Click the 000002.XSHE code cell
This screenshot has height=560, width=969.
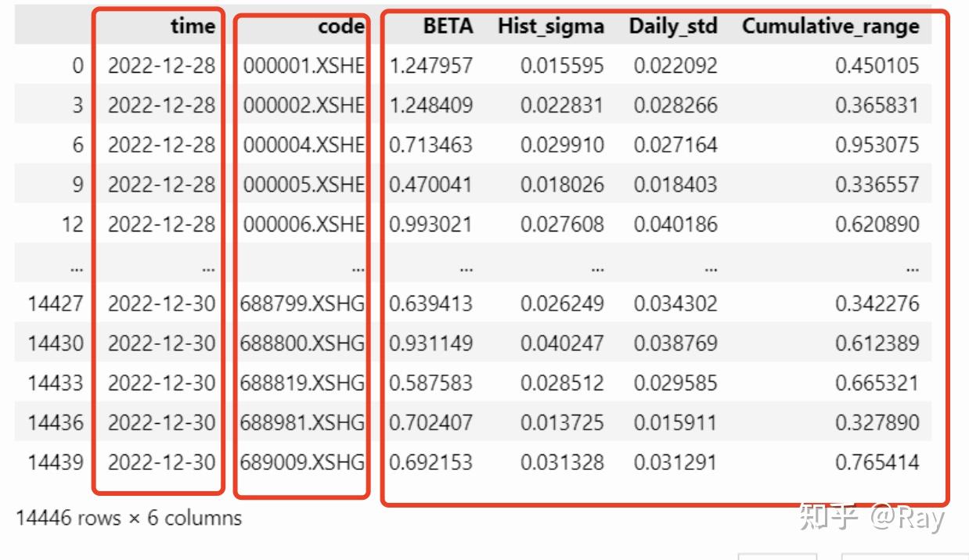click(304, 106)
